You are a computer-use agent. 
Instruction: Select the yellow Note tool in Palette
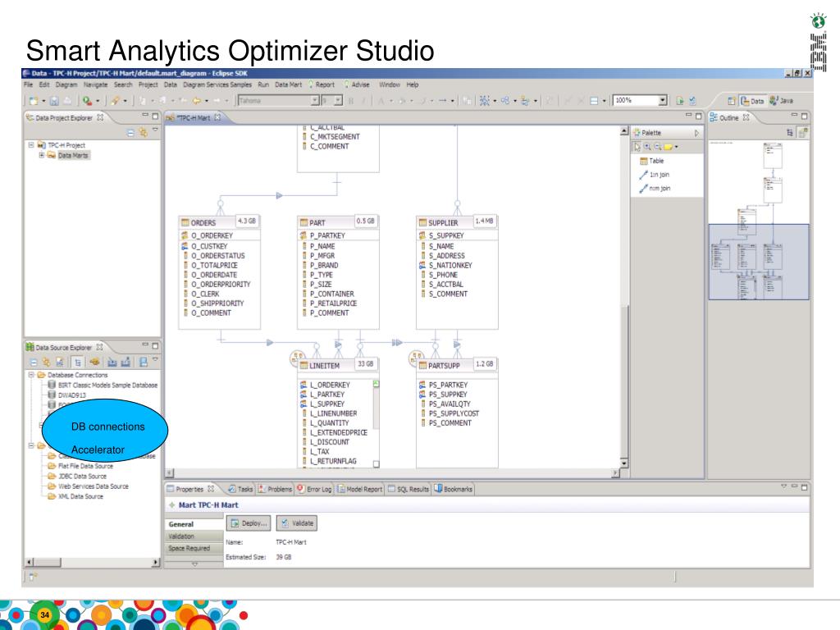[x=668, y=147]
